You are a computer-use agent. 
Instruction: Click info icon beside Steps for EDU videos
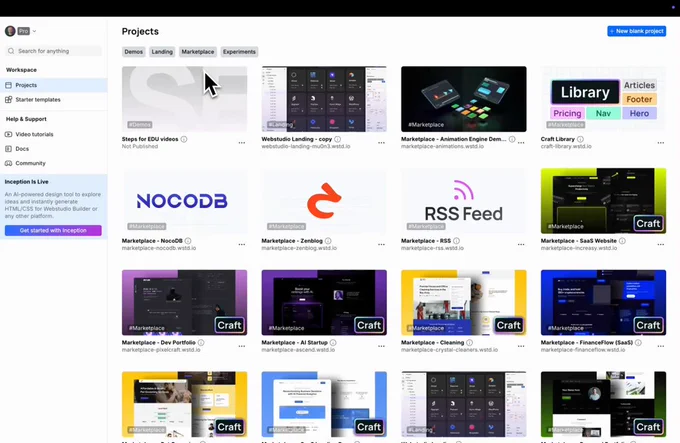point(185,139)
